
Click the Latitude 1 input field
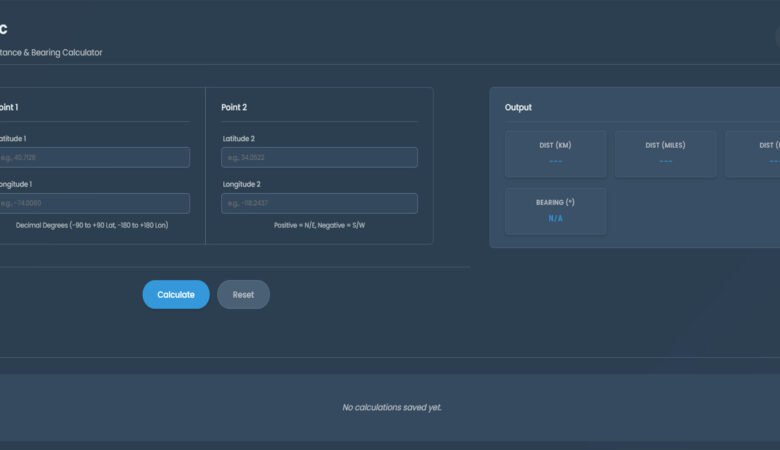pyautogui.click(x=93, y=157)
